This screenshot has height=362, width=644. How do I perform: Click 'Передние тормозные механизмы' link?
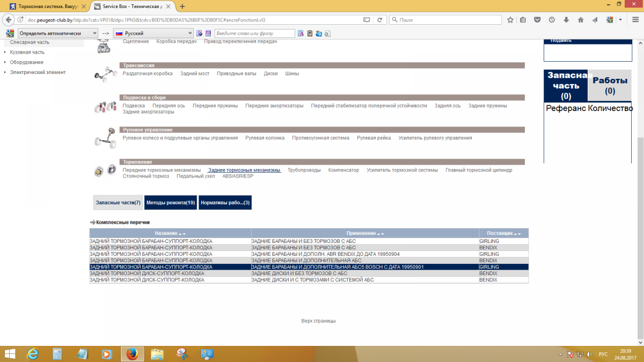point(162,170)
